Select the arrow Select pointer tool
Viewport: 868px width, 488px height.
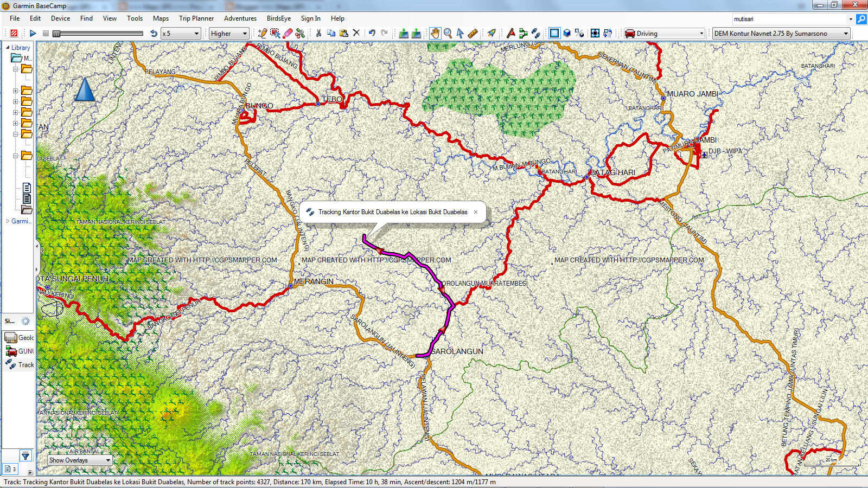tap(460, 33)
